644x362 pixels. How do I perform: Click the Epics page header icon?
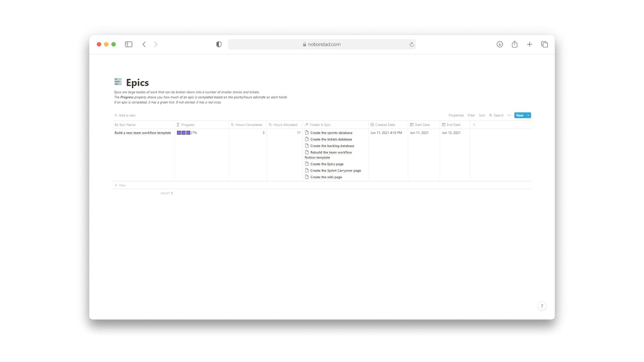pyautogui.click(x=118, y=82)
